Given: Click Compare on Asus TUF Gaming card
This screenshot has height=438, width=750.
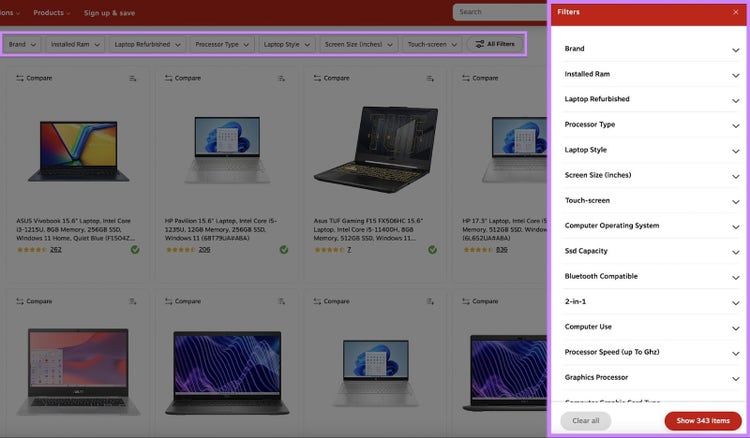Looking at the screenshot, I should 331,78.
